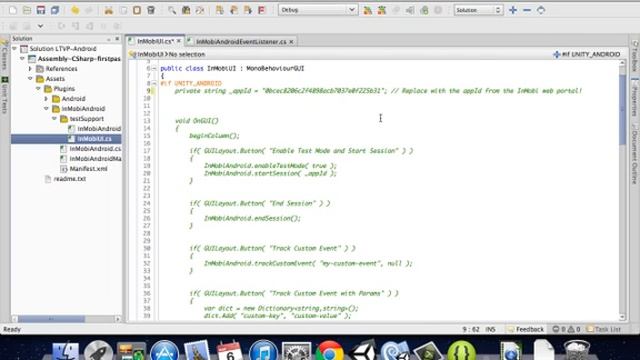Click the Undo toolbar icon
The image size is (640, 360).
pos(75,10)
